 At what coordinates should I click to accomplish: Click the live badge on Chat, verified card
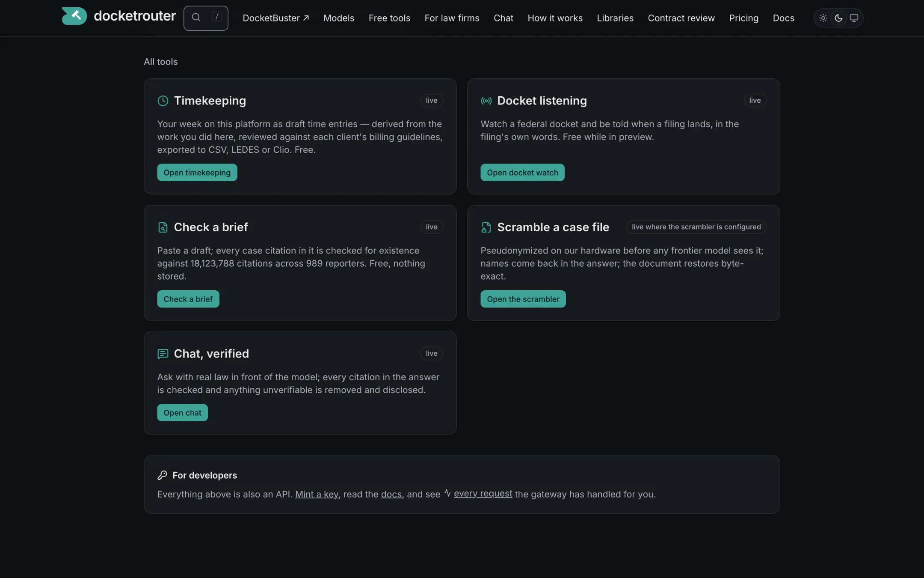tap(431, 353)
